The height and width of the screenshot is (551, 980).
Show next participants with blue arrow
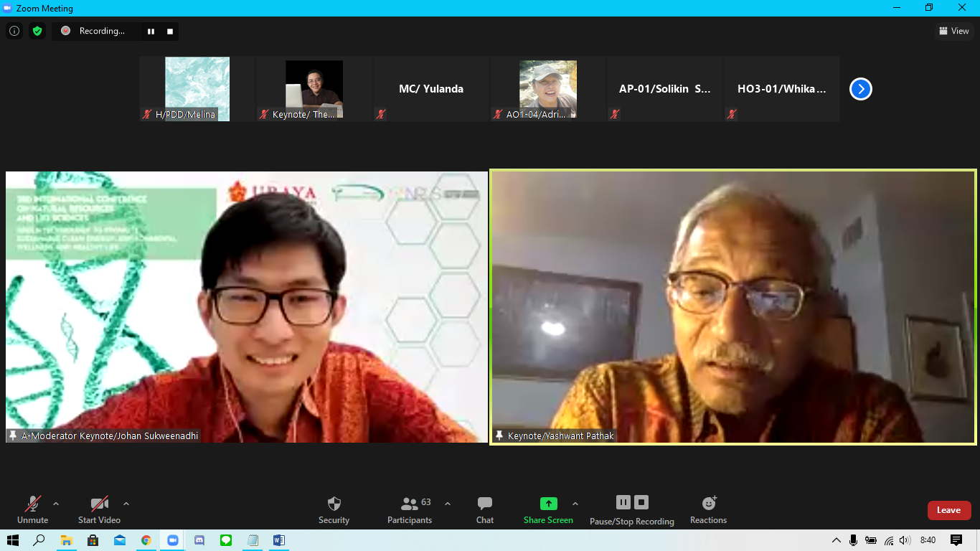click(860, 89)
